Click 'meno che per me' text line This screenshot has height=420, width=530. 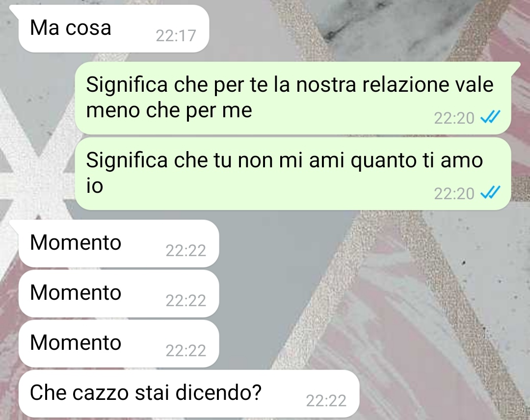point(169,111)
